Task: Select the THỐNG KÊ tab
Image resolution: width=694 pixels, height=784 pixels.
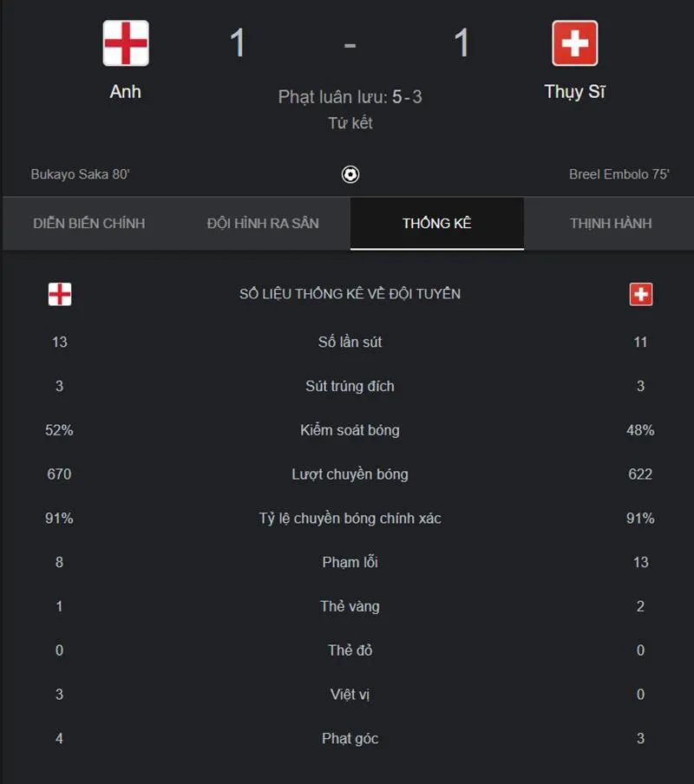Action: point(437,224)
